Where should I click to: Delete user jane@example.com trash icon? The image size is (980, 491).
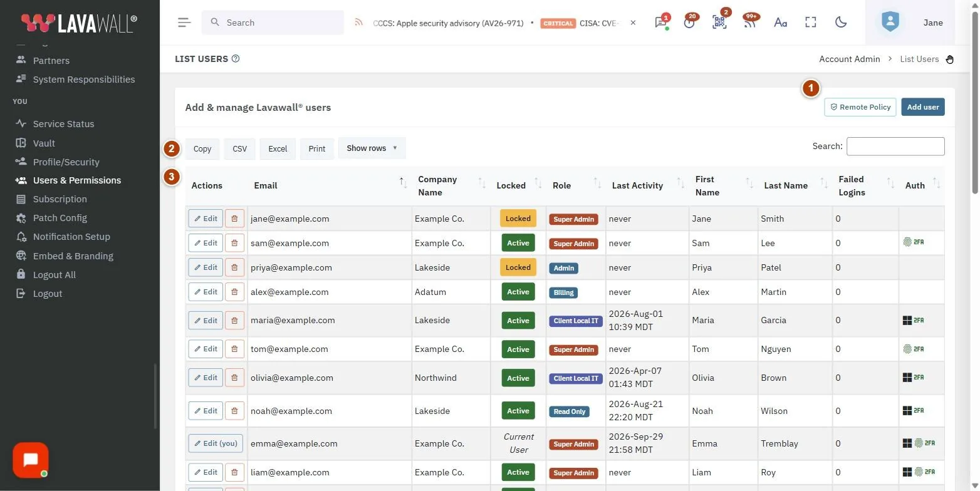click(x=234, y=219)
